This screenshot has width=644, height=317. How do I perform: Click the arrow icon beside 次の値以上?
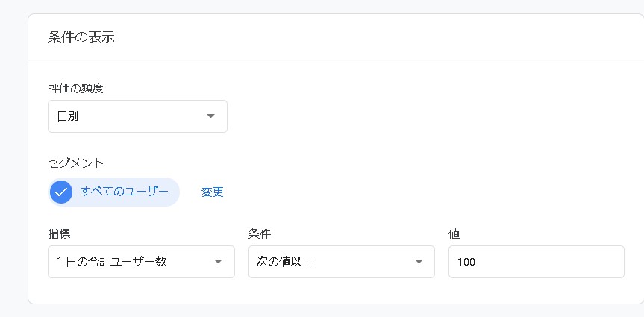[419, 262]
